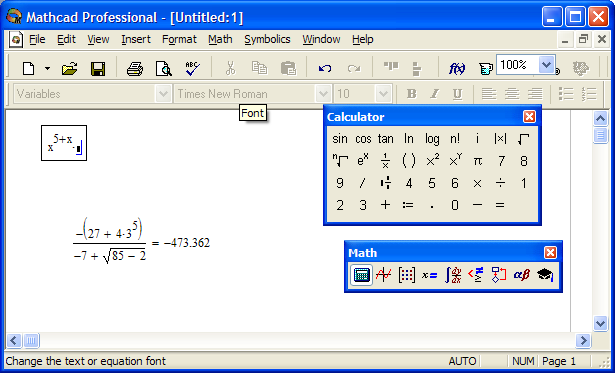Open the File menu

[37, 39]
